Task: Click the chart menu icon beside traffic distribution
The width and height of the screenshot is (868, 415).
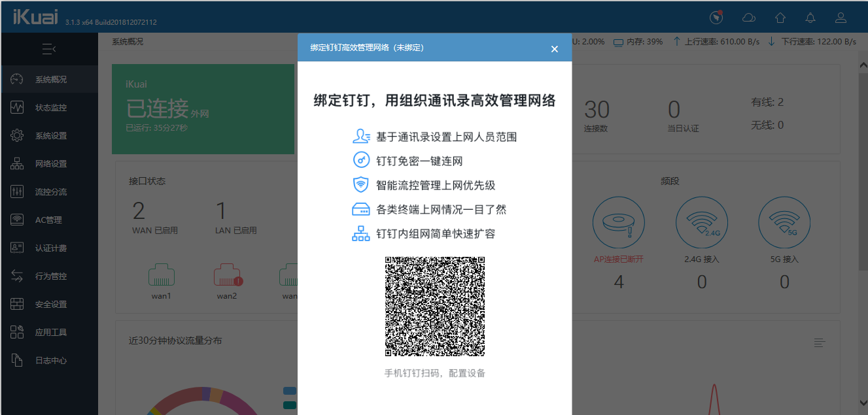Action: (820, 342)
